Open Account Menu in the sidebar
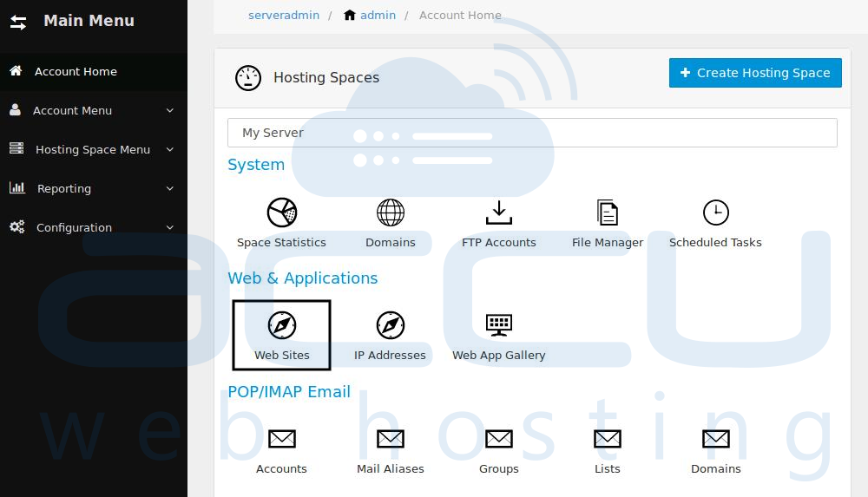 pyautogui.click(x=94, y=110)
